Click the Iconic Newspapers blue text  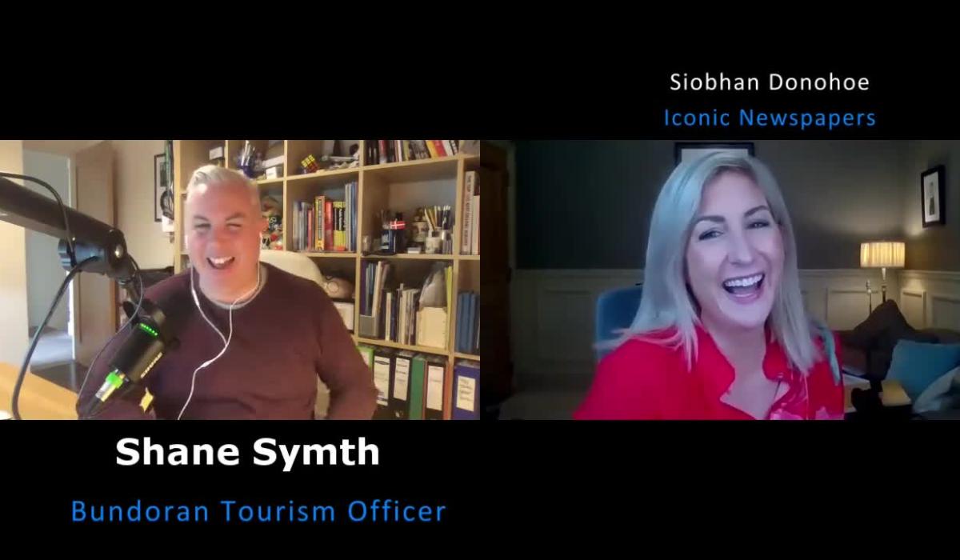tap(769, 118)
